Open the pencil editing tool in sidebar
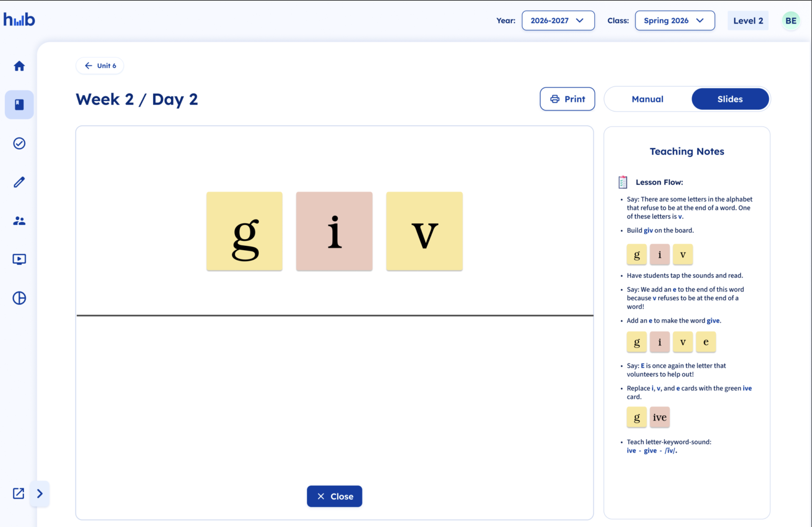812x527 pixels. [x=19, y=182]
